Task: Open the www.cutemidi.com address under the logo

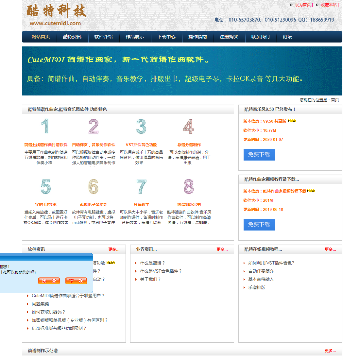Action: [x=55, y=23]
